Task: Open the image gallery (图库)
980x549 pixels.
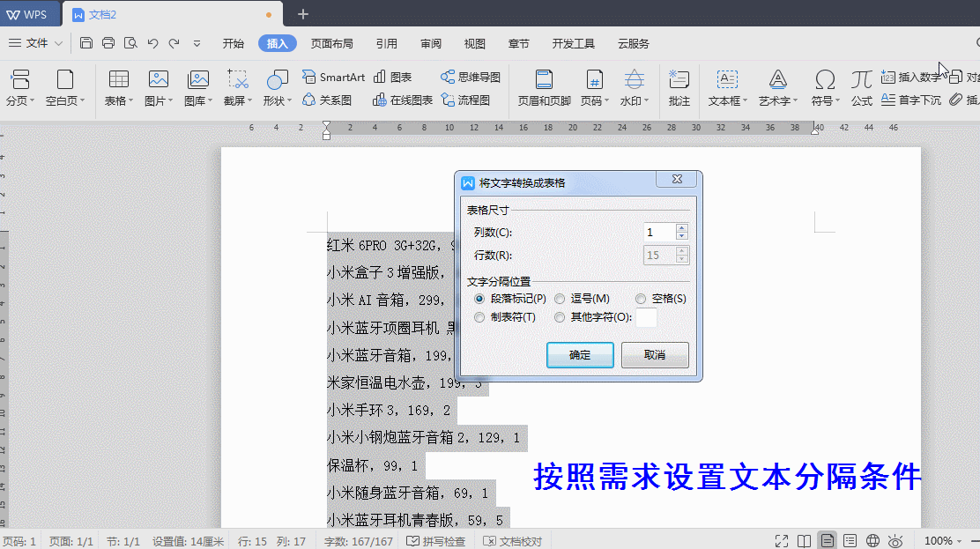Action: (198, 88)
